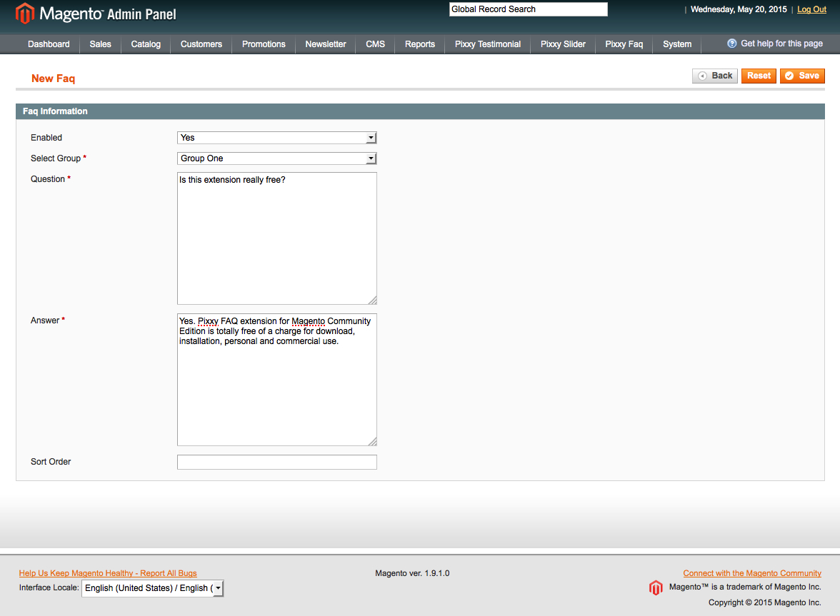The height and width of the screenshot is (616, 840).
Task: Click the Sort Order label
Action: pyautogui.click(x=50, y=461)
